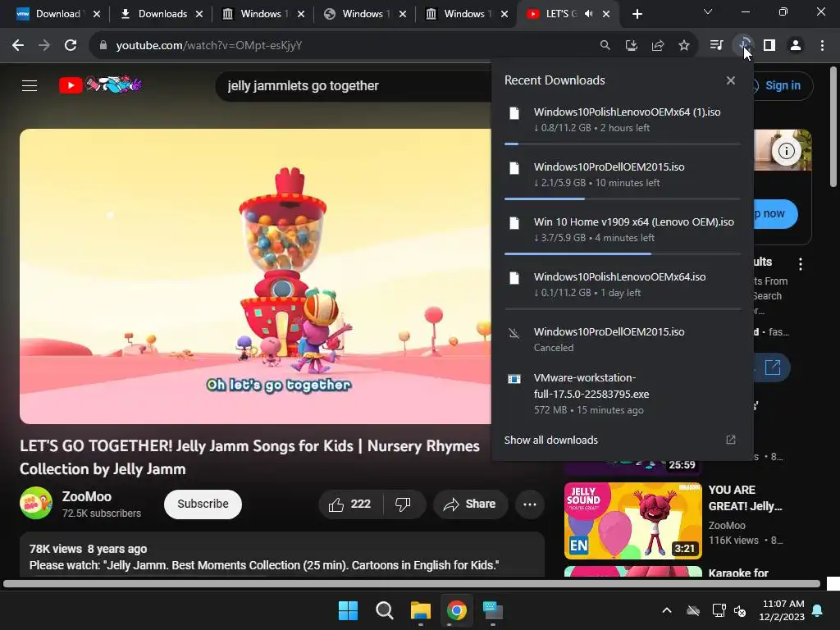Image resolution: width=840 pixels, height=630 pixels.
Task: Open the media controls toolbar icon
Action: point(716,46)
